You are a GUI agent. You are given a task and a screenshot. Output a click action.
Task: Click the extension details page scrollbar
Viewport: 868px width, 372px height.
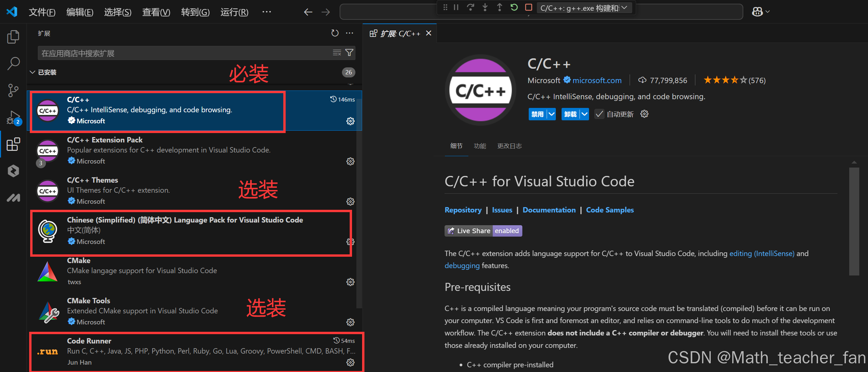(854, 222)
